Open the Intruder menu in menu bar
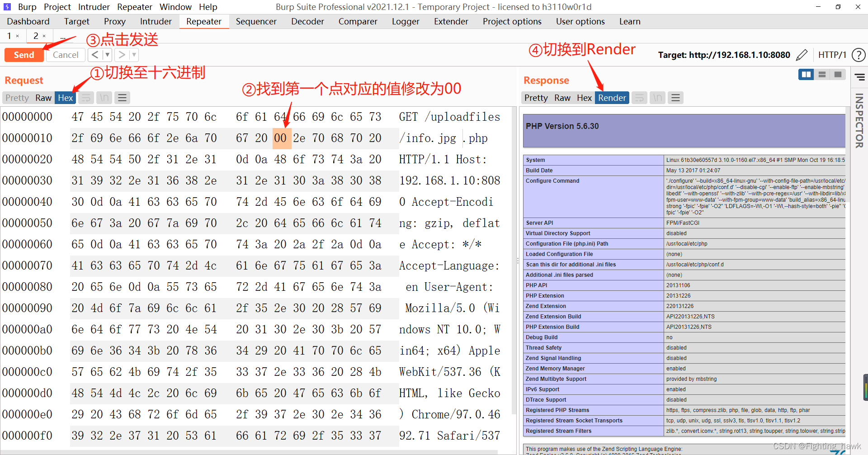Screen dimensions: 868x455 pos(94,7)
